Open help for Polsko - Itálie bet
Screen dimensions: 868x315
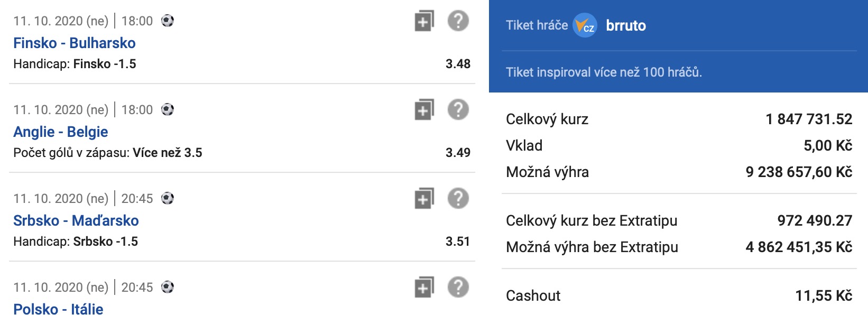[x=458, y=288]
